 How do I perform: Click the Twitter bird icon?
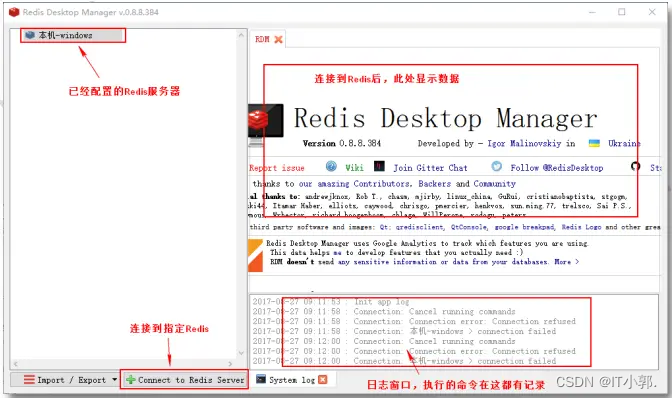[x=496, y=166]
